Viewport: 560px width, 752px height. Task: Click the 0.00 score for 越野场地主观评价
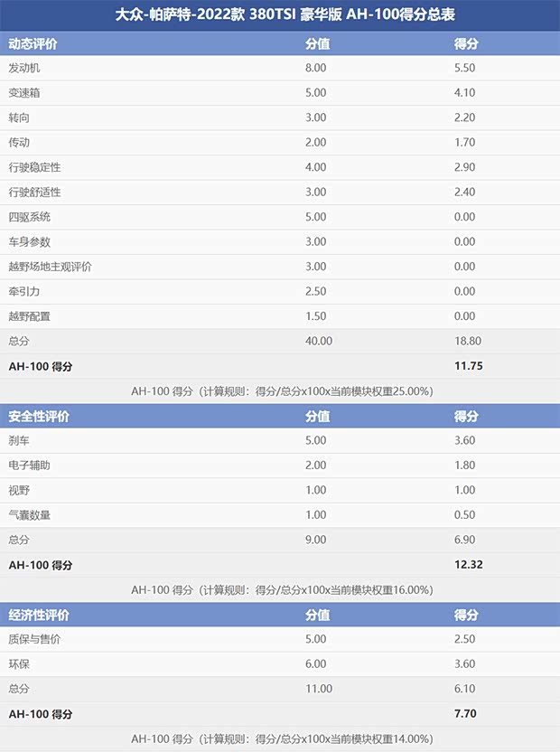click(x=464, y=267)
